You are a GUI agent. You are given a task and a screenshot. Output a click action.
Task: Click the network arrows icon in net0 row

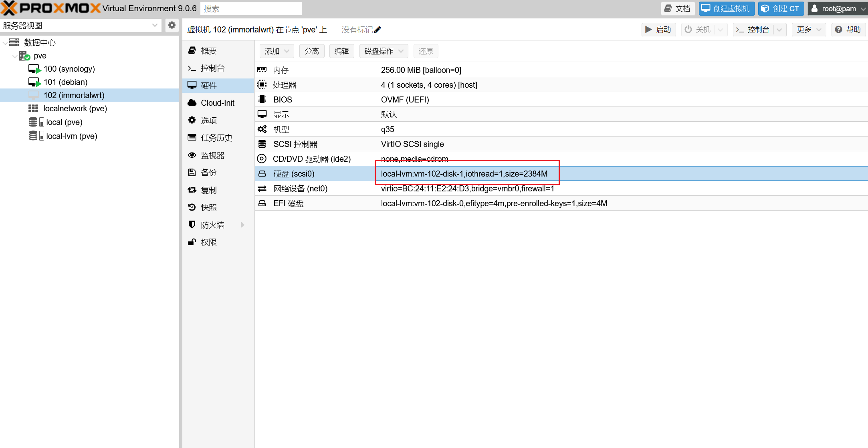(x=262, y=188)
